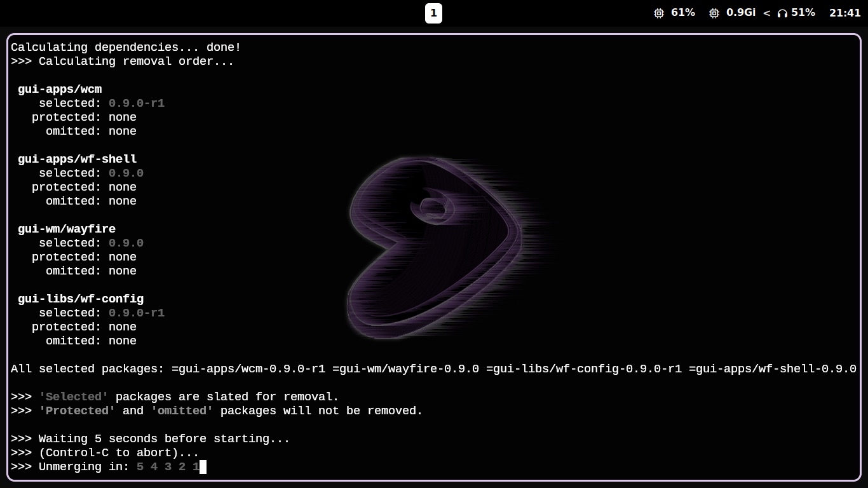Click 'protected: none' under gui-apps/wcm

pyautogui.click(x=84, y=117)
